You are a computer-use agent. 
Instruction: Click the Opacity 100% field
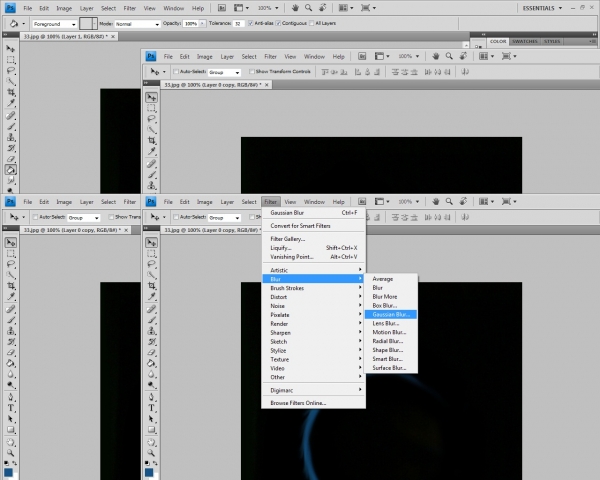(191, 24)
